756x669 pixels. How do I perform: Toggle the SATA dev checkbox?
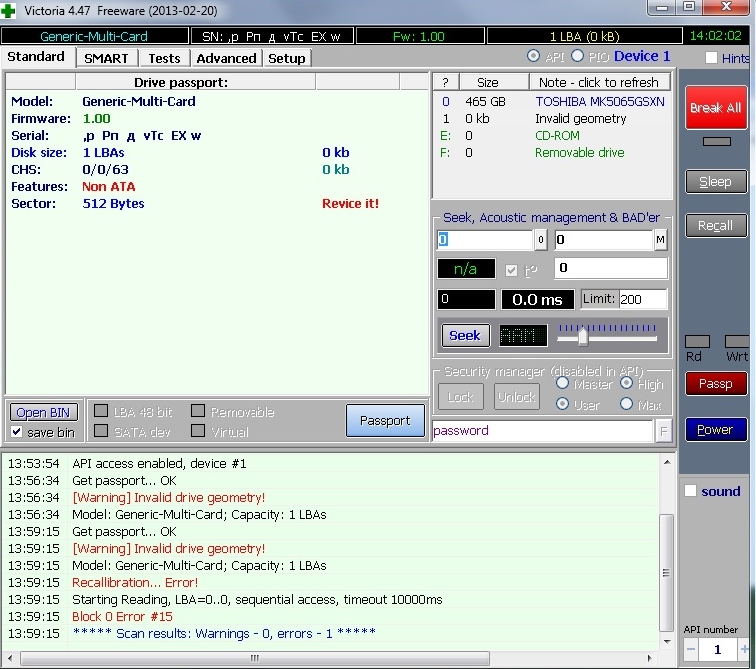coord(101,430)
